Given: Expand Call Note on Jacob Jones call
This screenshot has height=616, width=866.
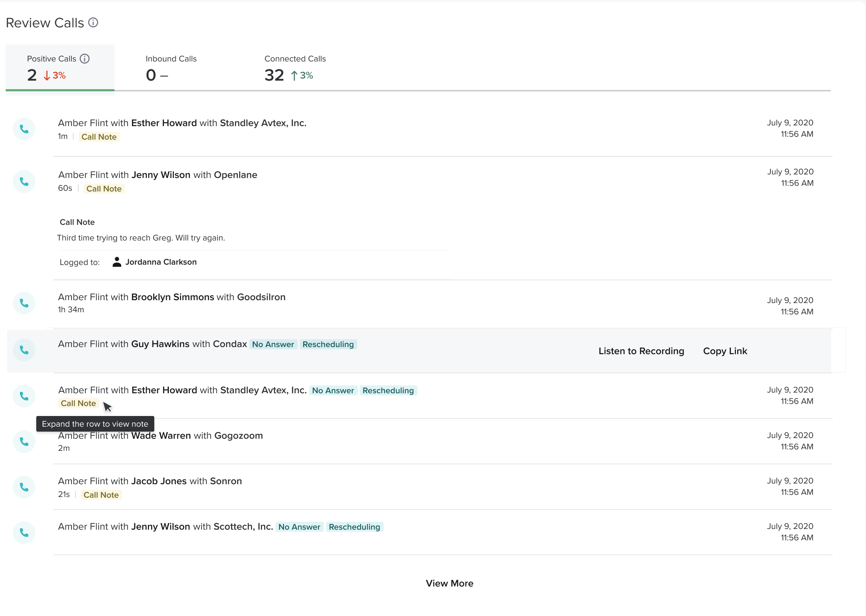Looking at the screenshot, I should pos(101,495).
